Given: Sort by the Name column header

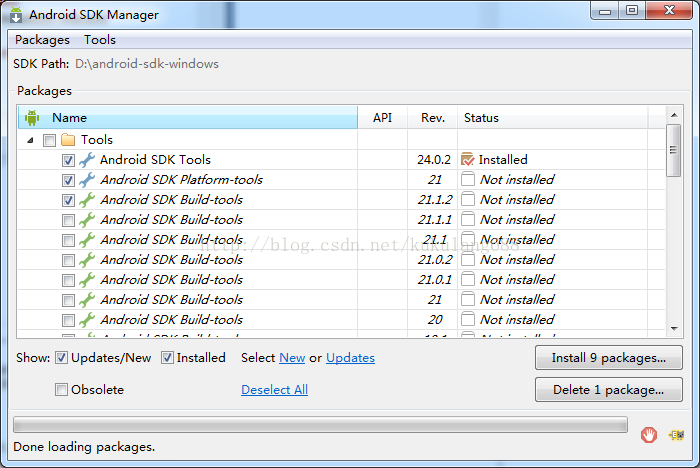Looking at the screenshot, I should click(188, 117).
